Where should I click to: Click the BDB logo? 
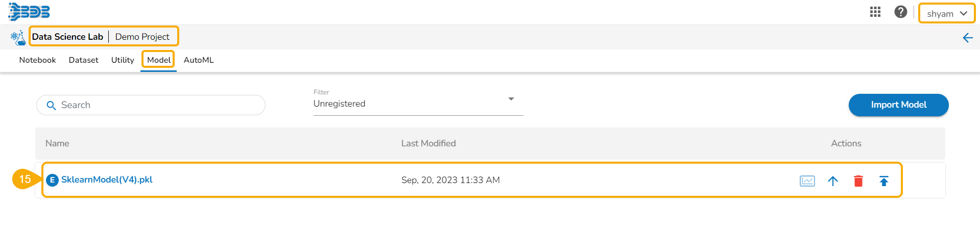tap(29, 12)
